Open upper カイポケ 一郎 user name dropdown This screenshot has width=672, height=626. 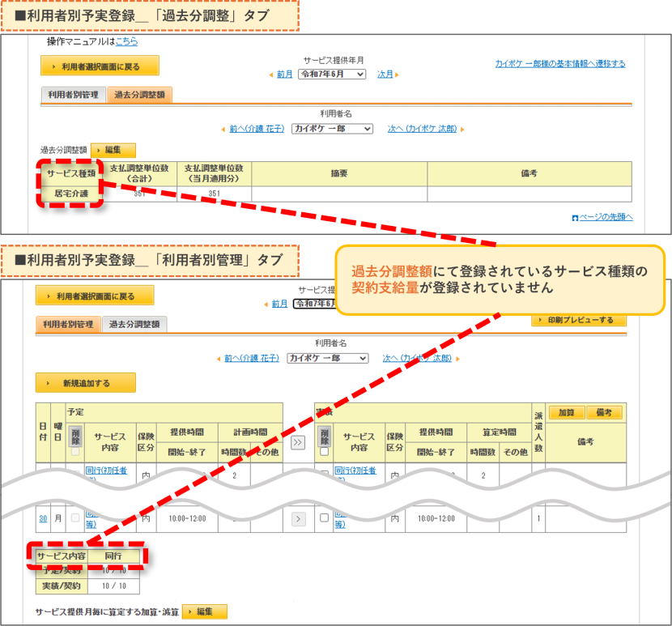[x=332, y=129]
